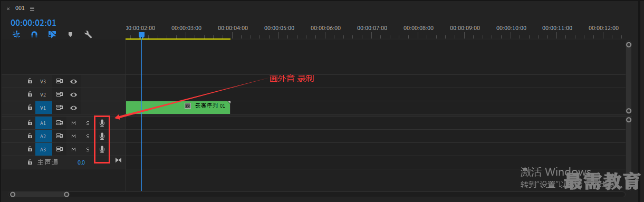This screenshot has height=202, width=644.
Task: Click top handle of video vertical scrollbar
Action: coord(629,45)
